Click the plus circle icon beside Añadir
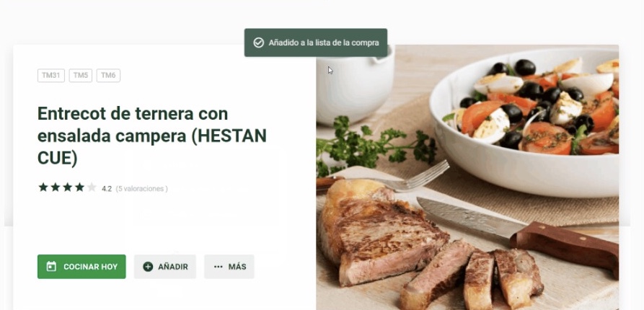Viewport: 644px width, 310px height. pos(148,267)
